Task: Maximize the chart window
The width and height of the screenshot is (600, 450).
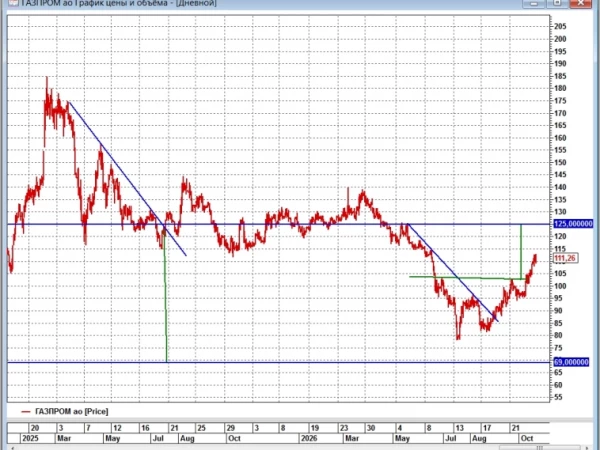Action: click(x=557, y=3)
